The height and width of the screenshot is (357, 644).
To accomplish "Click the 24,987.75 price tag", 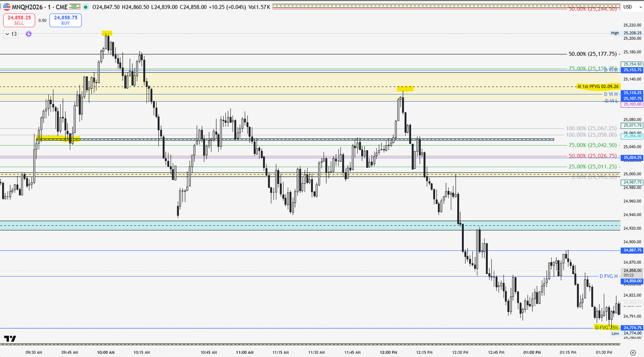I will click(632, 182).
